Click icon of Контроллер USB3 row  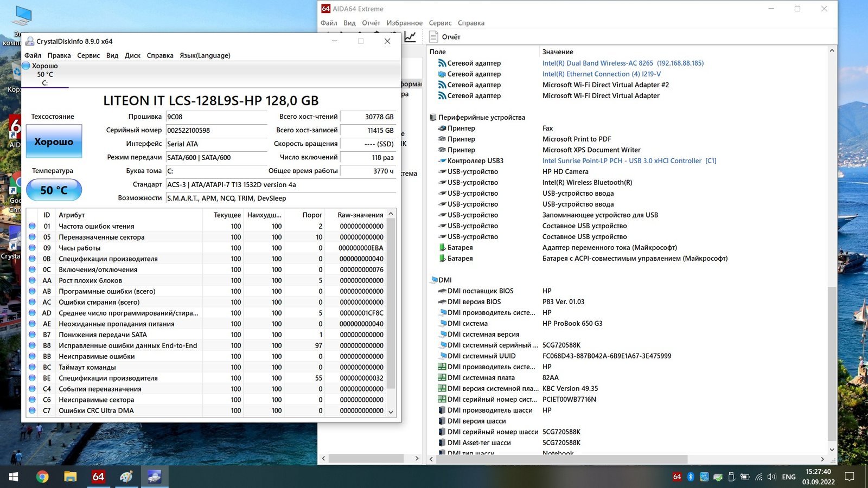(x=442, y=160)
